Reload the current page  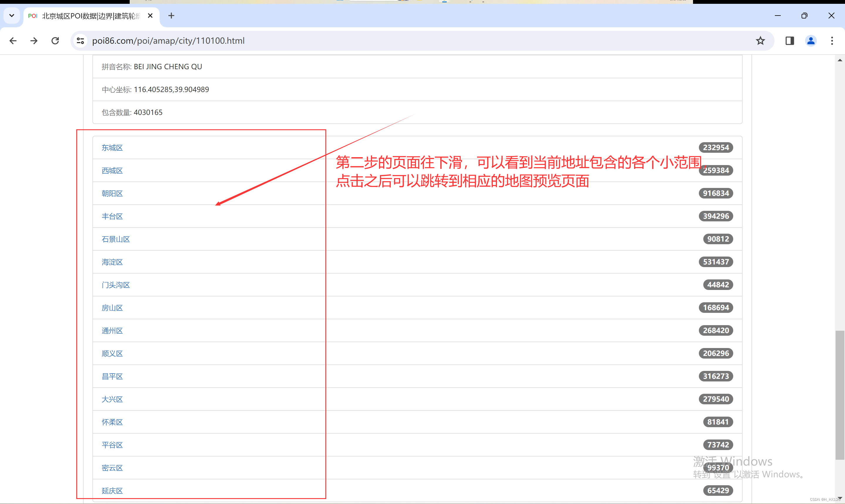coord(55,41)
